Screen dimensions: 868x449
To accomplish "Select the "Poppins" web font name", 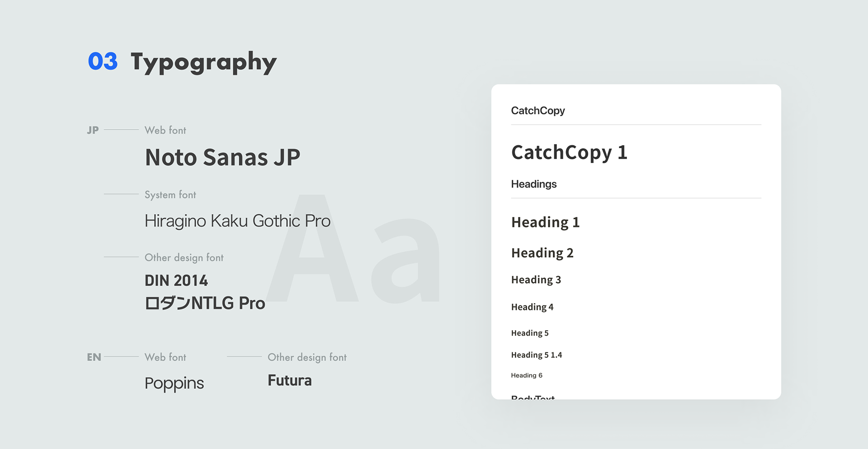I will (x=174, y=384).
